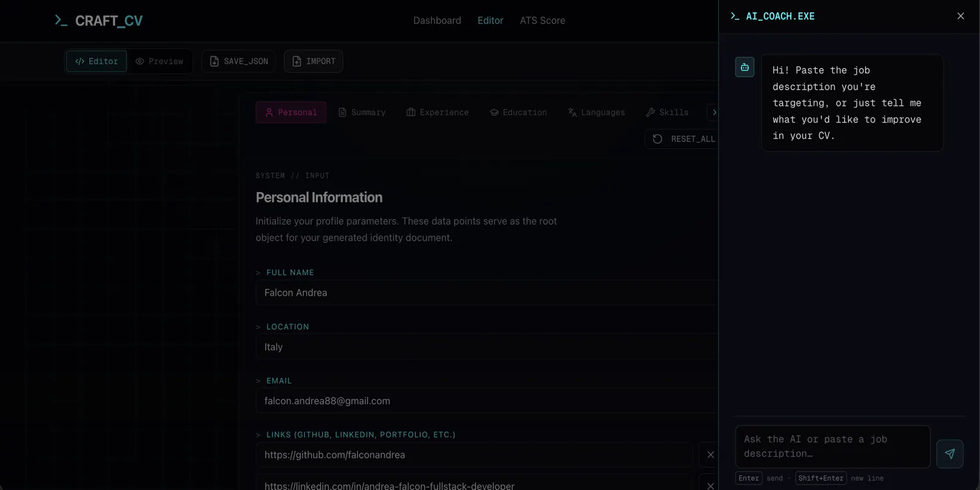Switch to Preview mode

[x=159, y=61]
